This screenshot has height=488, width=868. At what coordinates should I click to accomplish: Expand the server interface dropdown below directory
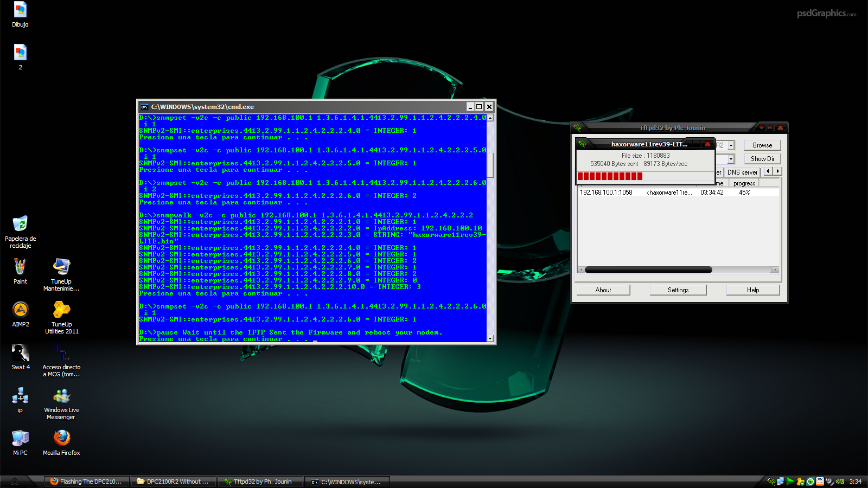pos(731,159)
